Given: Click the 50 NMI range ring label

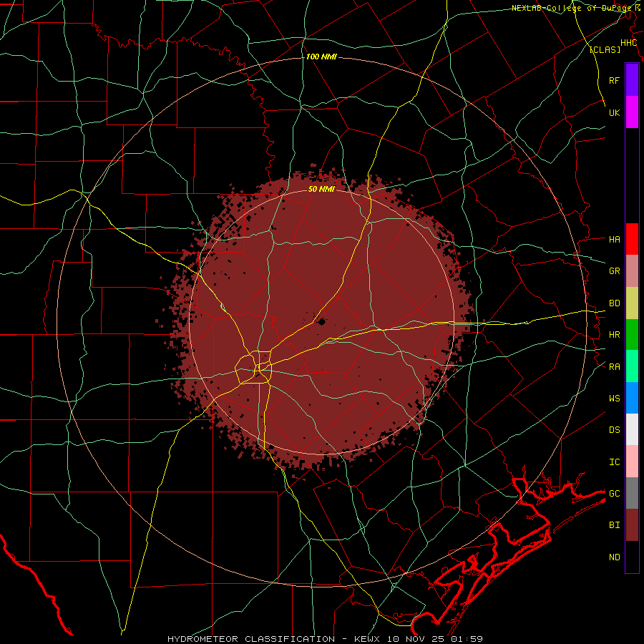Looking at the screenshot, I should click(321, 189).
